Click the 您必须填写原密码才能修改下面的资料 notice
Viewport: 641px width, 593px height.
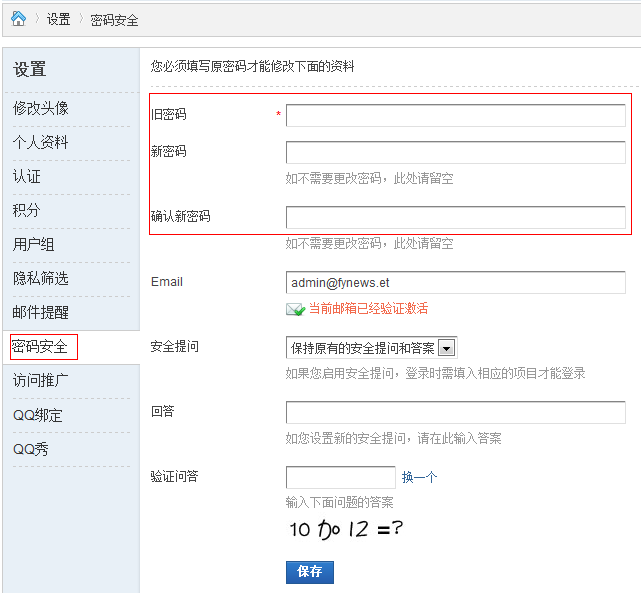pos(252,66)
